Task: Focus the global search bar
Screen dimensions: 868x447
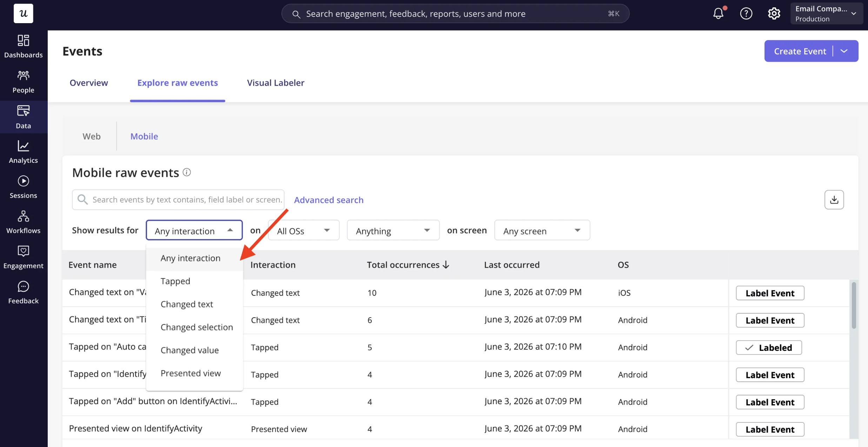Action: tap(455, 14)
